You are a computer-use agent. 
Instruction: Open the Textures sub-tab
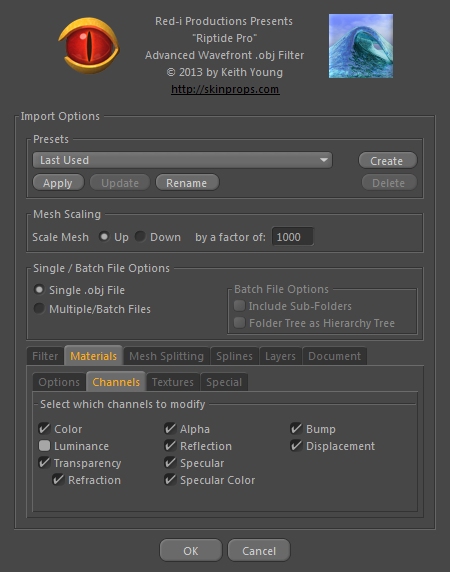172,382
